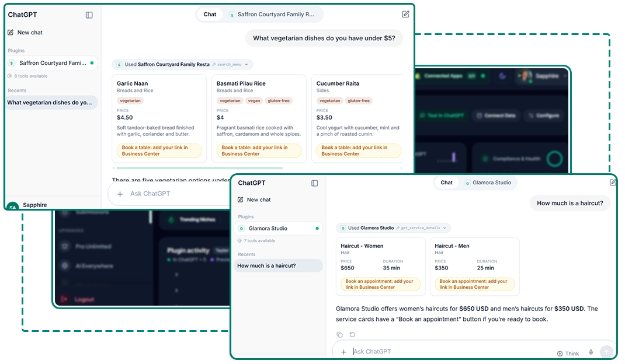Copy the Glamora Studio haircut response
This screenshot has height=364, width=625.
point(339,334)
